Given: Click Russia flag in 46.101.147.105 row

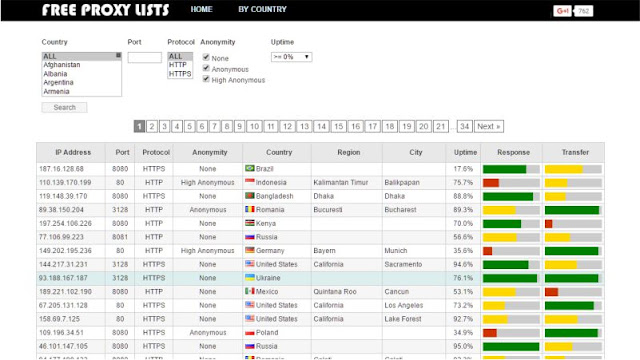Looking at the screenshot, I should pos(249,346).
